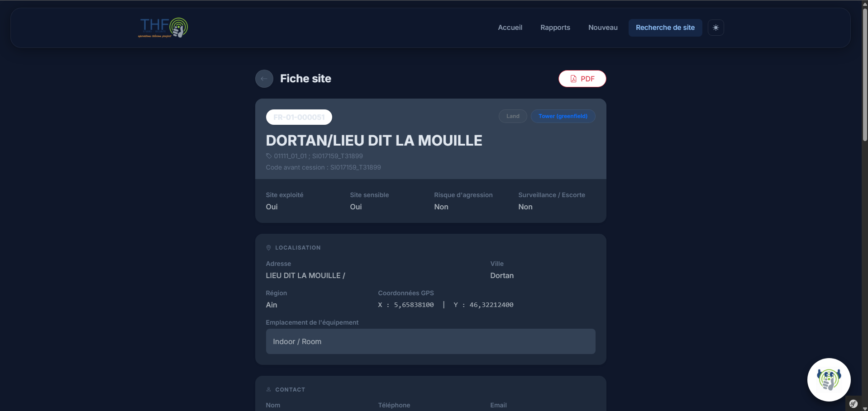Screen dimensions: 868x411
Task: Open the floating THF assistant bubble
Action: click(x=829, y=380)
